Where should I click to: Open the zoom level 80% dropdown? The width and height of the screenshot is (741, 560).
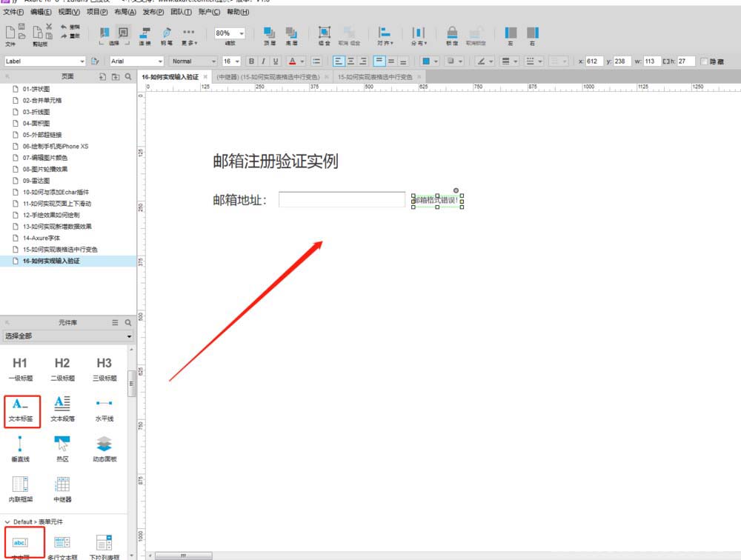[x=229, y=32]
